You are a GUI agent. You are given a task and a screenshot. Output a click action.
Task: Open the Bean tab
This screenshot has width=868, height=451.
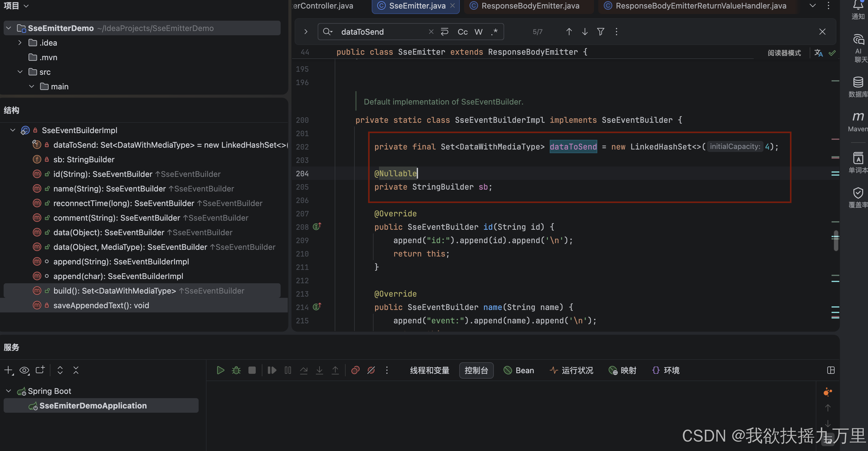[519, 370]
